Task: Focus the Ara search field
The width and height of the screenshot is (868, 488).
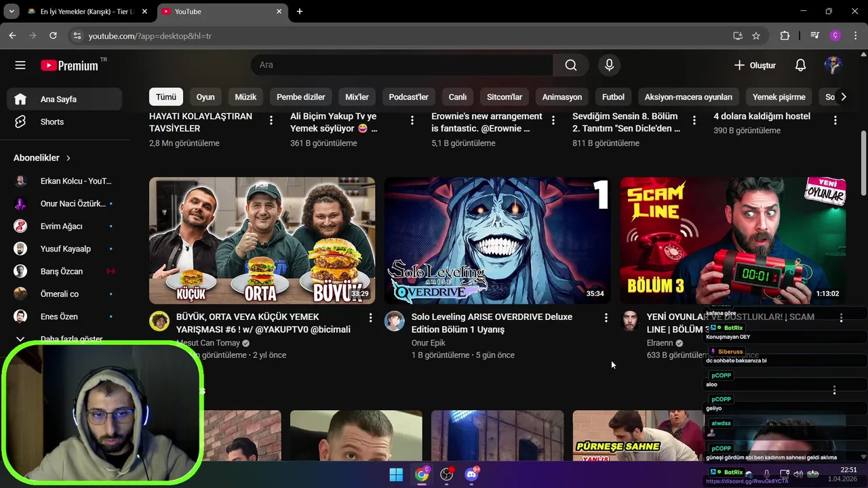Action: [x=401, y=65]
